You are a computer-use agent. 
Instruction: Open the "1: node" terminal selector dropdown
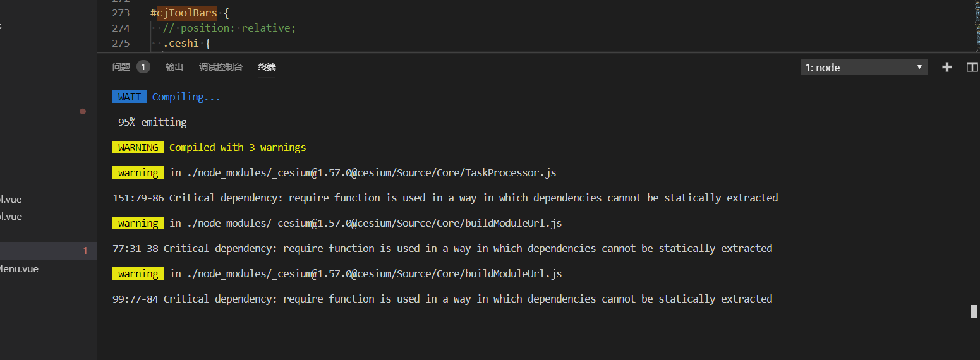864,68
